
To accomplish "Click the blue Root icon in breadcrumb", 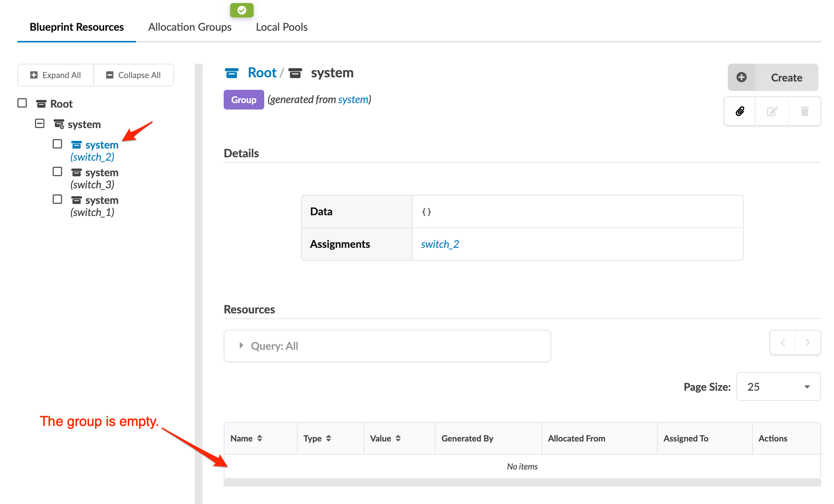I will (231, 73).
